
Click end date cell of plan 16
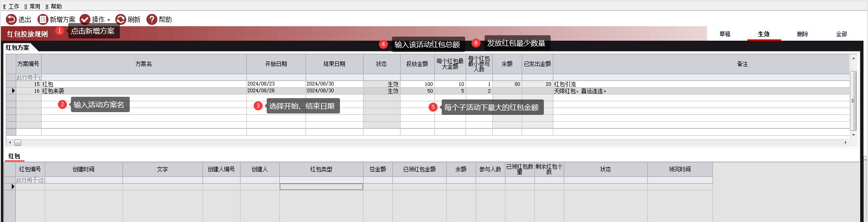(x=335, y=91)
